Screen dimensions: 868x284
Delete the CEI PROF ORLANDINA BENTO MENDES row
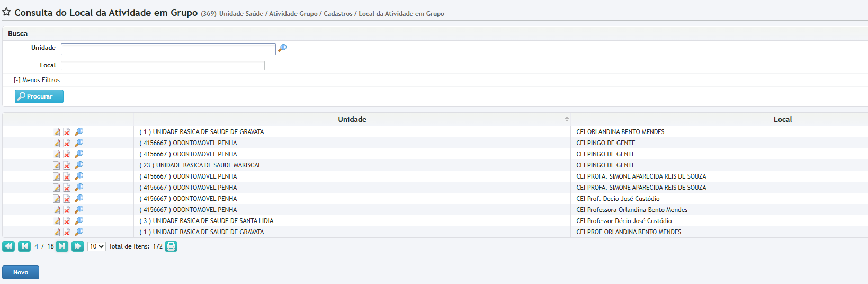[x=67, y=232]
